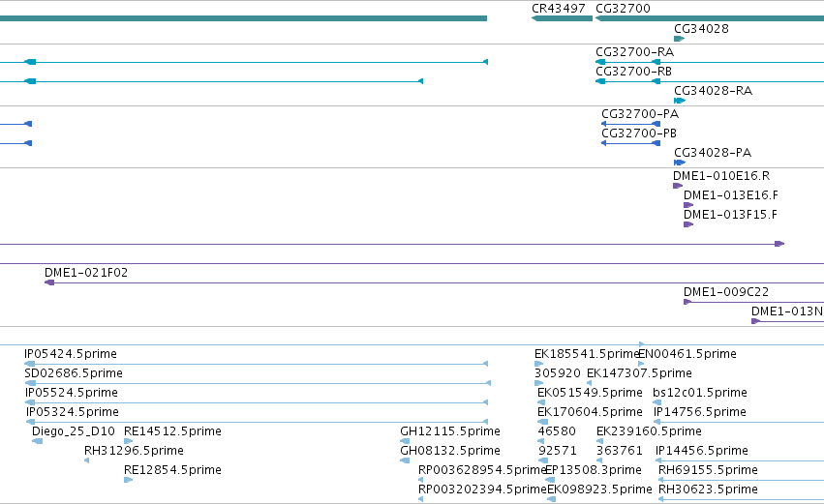The image size is (824, 504).
Task: Select the DME1-009C22 clone label
Action: 726,292
